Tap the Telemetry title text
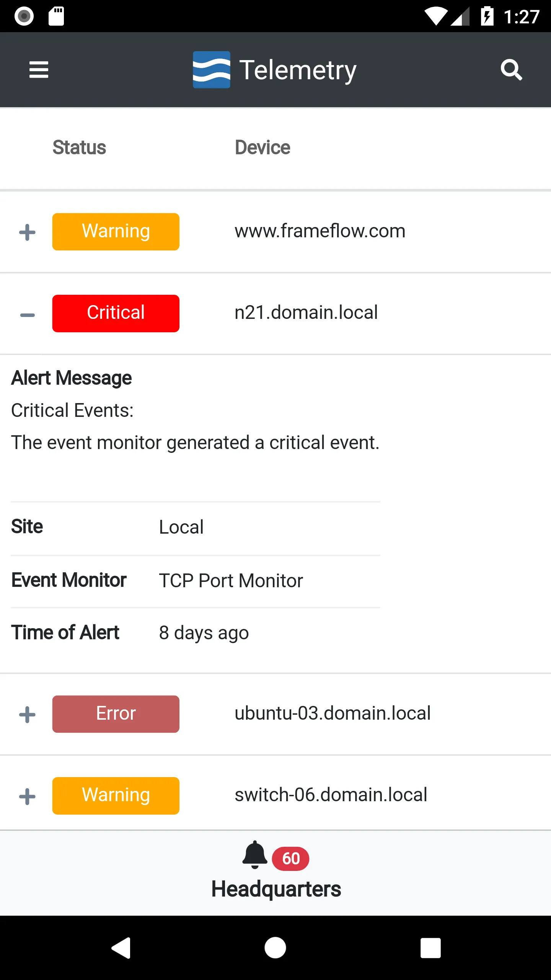 pyautogui.click(x=298, y=70)
